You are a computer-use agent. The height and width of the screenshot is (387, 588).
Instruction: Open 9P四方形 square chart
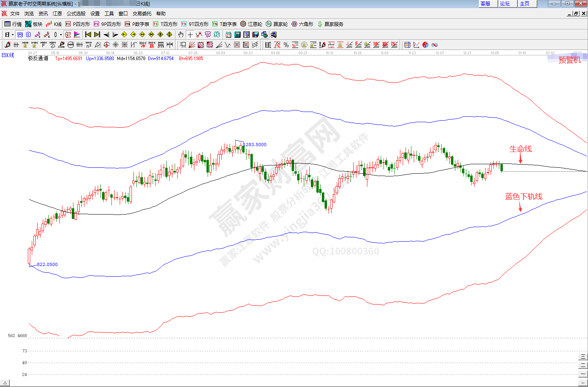[x=107, y=24]
